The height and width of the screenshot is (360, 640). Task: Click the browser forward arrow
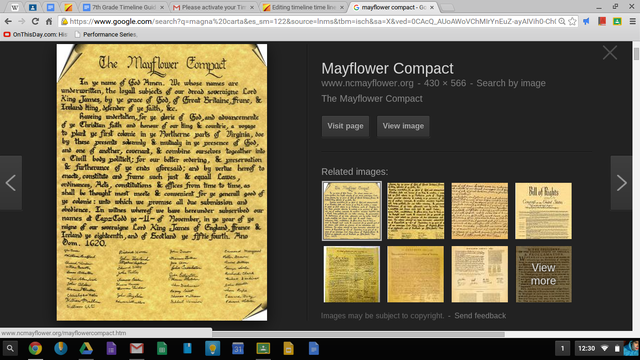click(x=21, y=21)
